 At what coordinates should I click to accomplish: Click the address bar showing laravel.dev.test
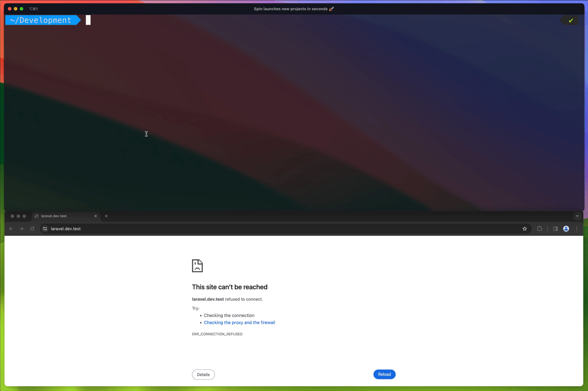tap(285, 229)
